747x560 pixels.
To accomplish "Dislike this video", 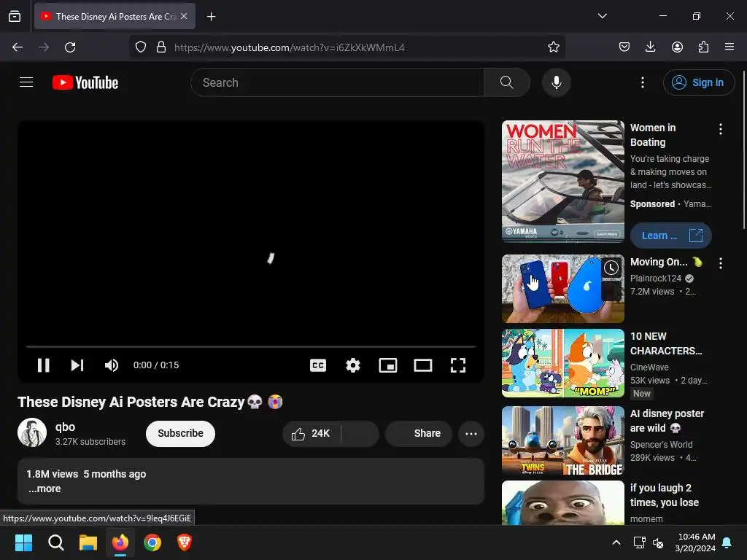I will (360, 433).
